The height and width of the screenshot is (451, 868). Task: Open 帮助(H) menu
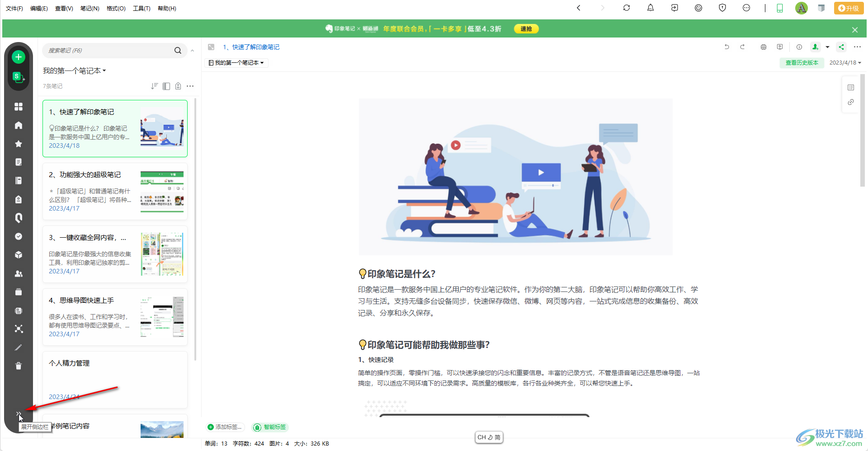click(167, 9)
